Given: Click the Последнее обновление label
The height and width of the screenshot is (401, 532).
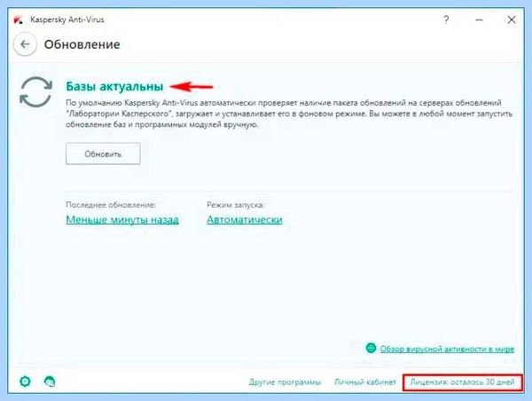Looking at the screenshot, I should 111,205.
